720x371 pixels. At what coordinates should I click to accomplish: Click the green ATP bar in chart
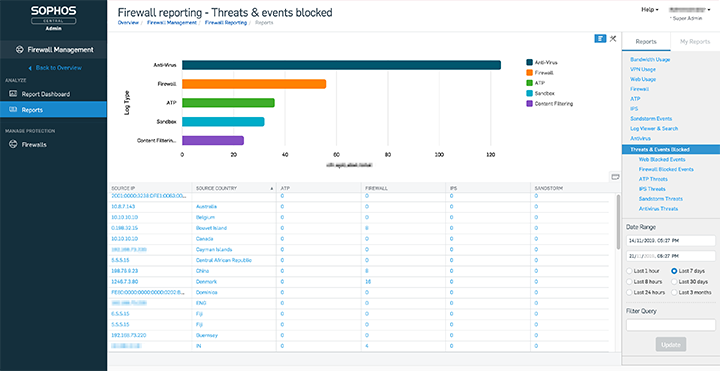[x=228, y=103]
